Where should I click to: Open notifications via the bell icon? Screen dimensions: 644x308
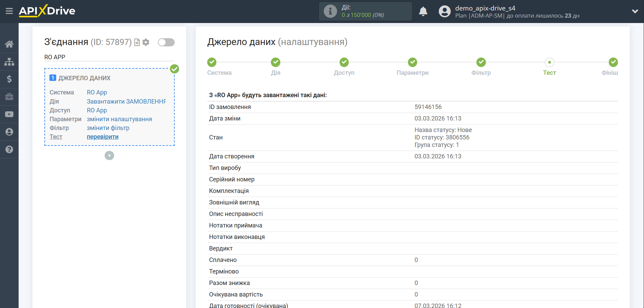(423, 11)
